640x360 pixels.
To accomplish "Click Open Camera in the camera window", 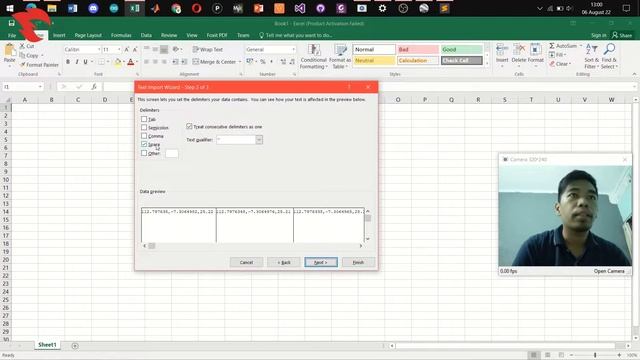I will pyautogui.click(x=609, y=271).
